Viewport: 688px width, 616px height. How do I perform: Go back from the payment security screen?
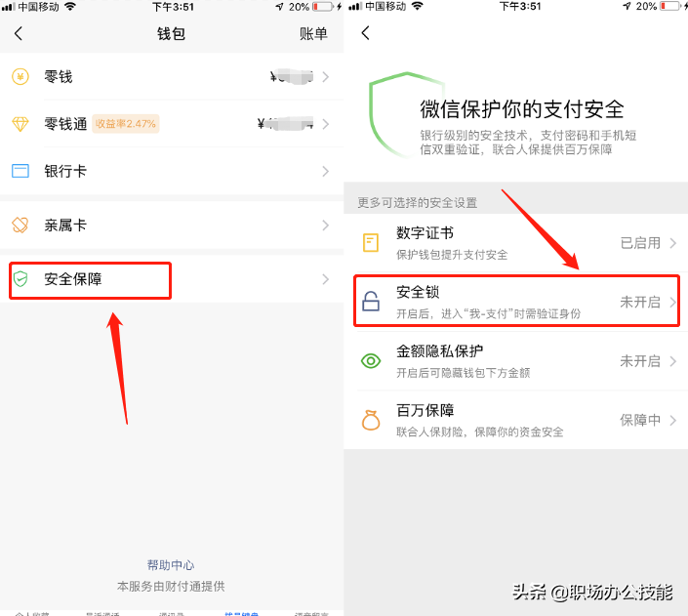point(366,33)
